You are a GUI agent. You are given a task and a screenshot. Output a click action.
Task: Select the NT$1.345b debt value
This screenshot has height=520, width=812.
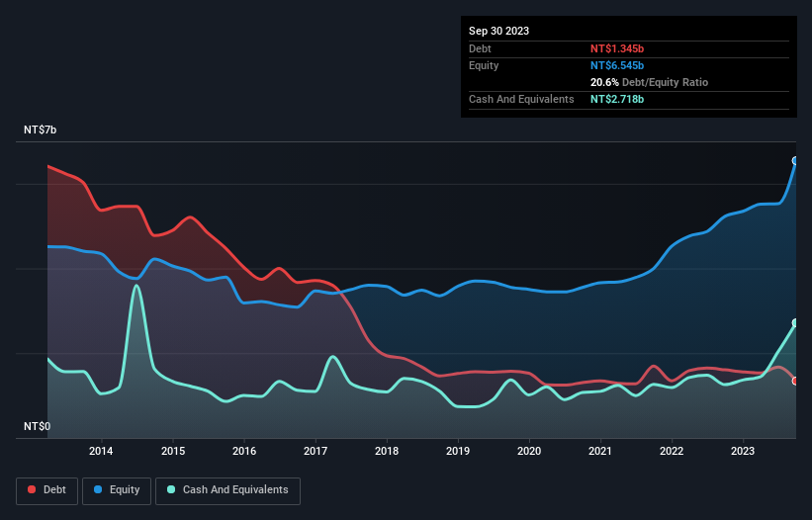[x=617, y=48]
